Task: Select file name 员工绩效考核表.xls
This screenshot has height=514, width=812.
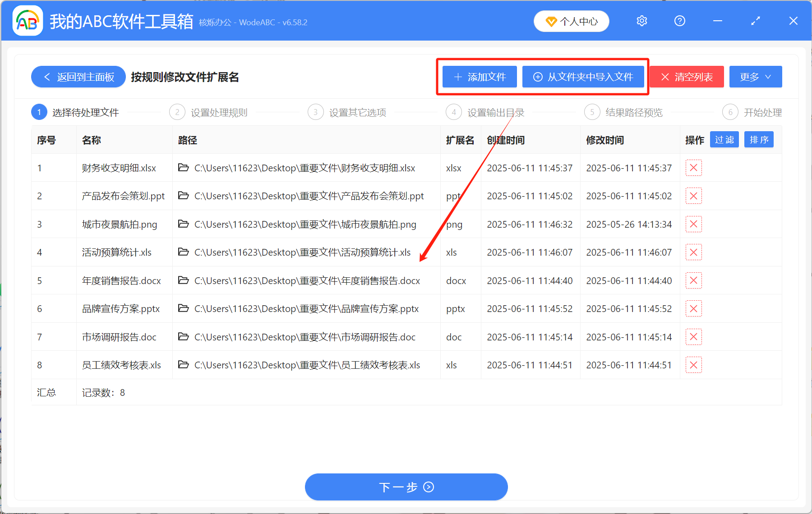Action: pyautogui.click(x=121, y=365)
